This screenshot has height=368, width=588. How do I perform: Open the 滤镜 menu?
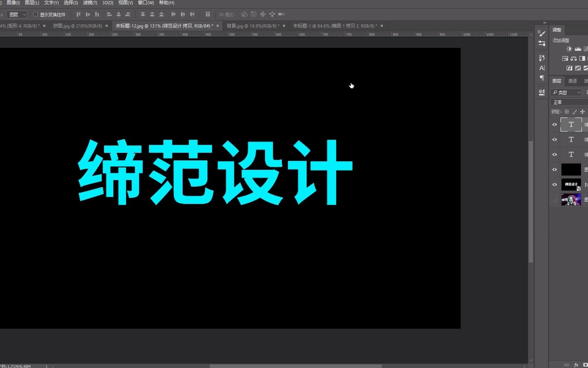pos(90,3)
